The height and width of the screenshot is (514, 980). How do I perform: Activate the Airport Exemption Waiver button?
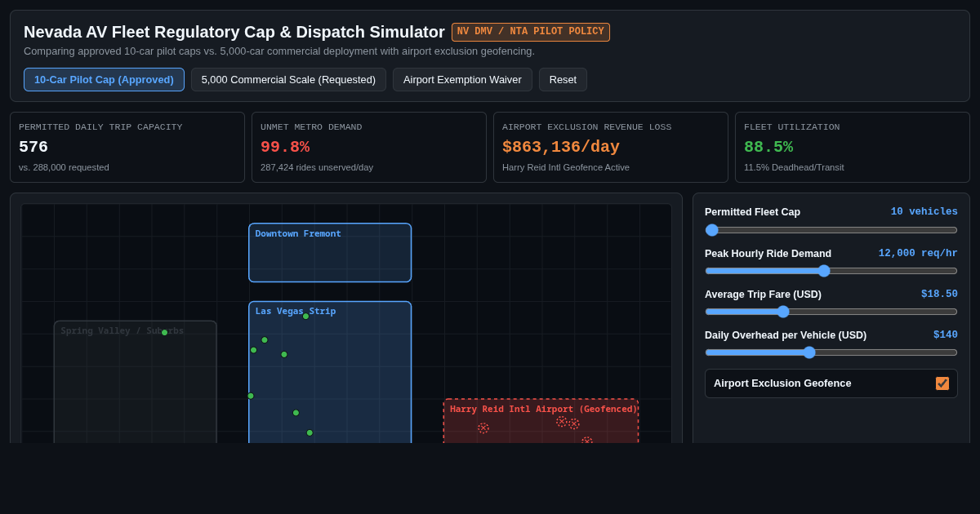462,79
